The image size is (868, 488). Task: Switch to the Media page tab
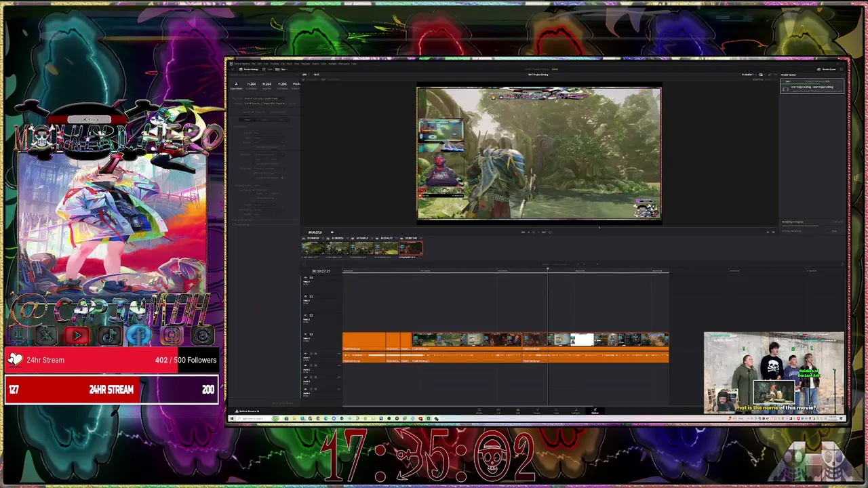pos(479,411)
